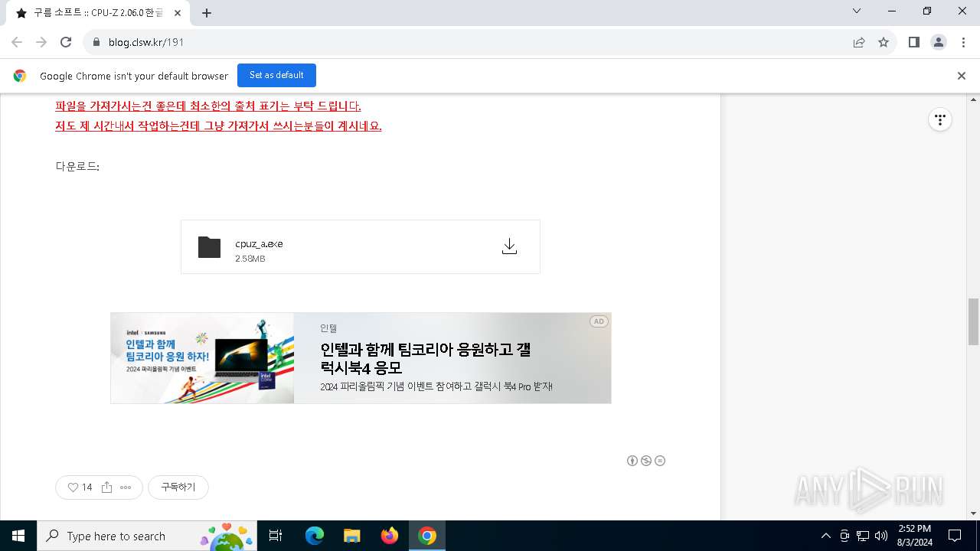
Task: Click the share page icon
Action: click(x=859, y=42)
